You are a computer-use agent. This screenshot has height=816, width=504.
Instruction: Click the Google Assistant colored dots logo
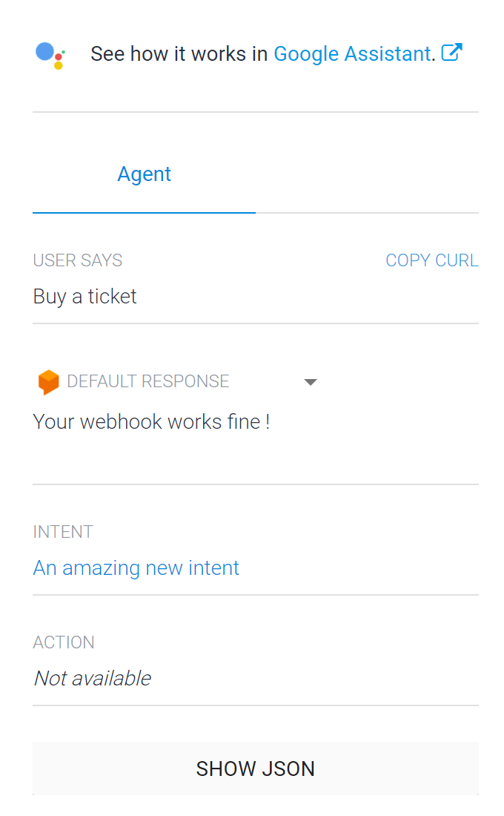click(50, 55)
